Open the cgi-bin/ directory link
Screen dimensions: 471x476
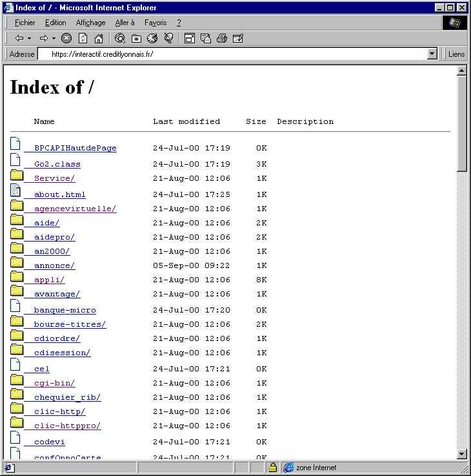tap(54, 384)
